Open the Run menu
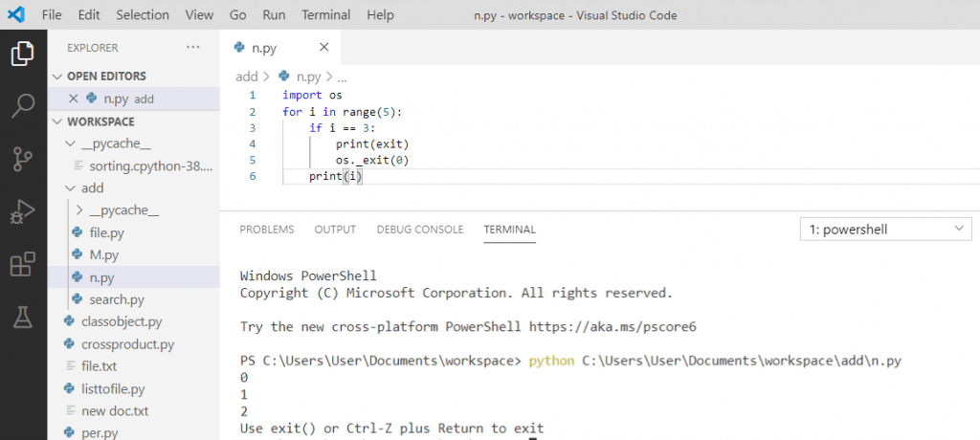980x440 pixels. [x=275, y=14]
